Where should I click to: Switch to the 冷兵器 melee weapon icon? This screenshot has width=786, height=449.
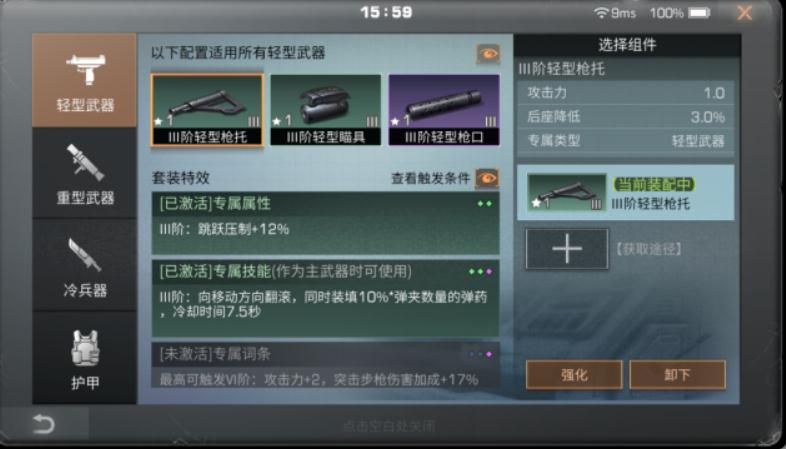[x=84, y=266]
